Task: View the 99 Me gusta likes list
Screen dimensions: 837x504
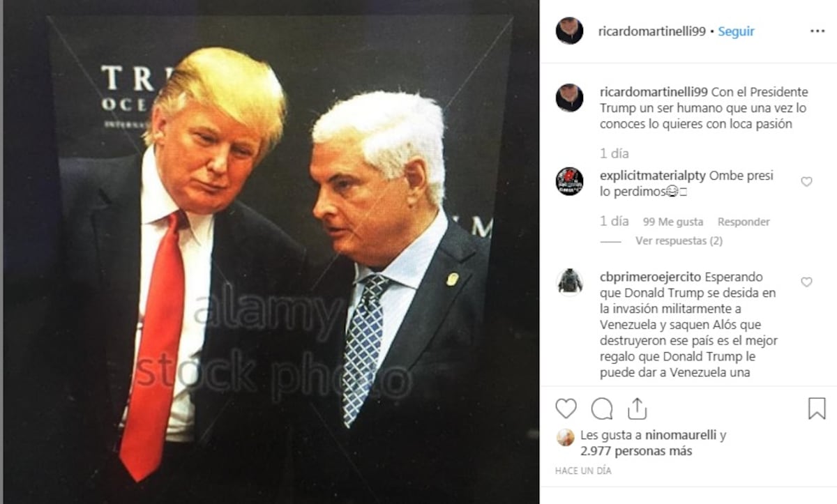Action: click(x=673, y=222)
